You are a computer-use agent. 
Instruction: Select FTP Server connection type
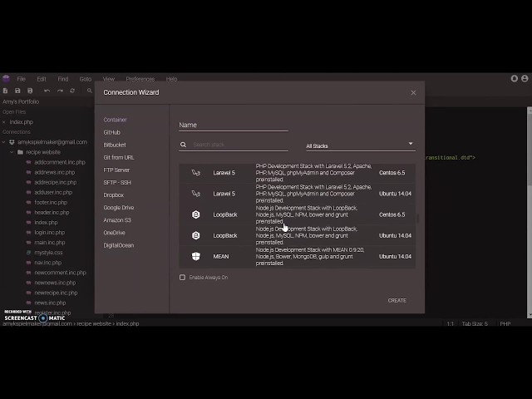click(116, 170)
